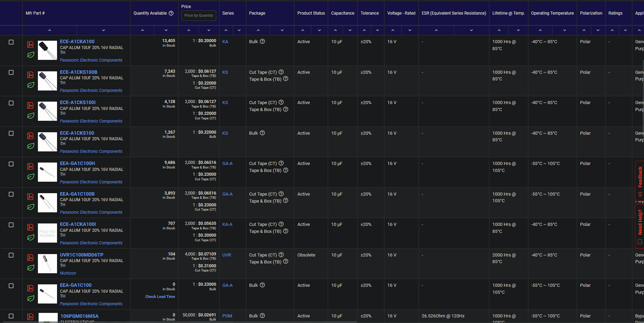Check the checkbox for ECE-A1CKA100 row
Image resolution: width=644 pixels, height=323 pixels.
tap(11, 42)
